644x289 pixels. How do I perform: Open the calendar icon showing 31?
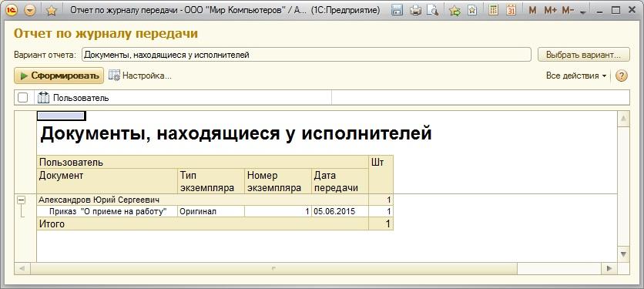(x=511, y=11)
